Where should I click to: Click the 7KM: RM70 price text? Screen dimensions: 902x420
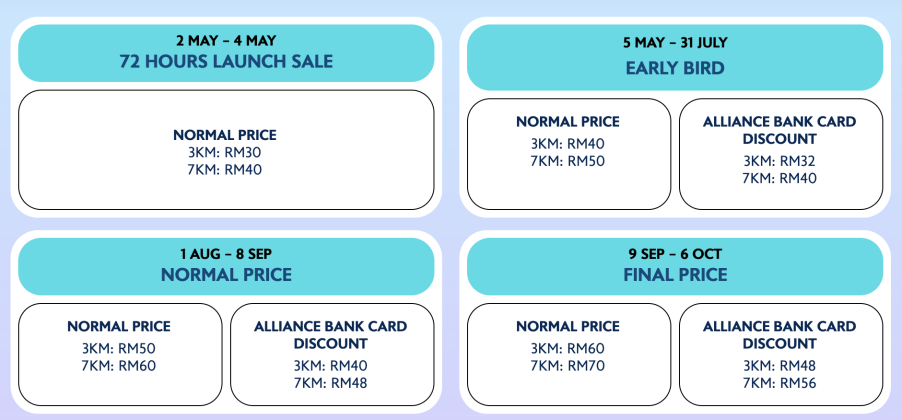[568, 366]
